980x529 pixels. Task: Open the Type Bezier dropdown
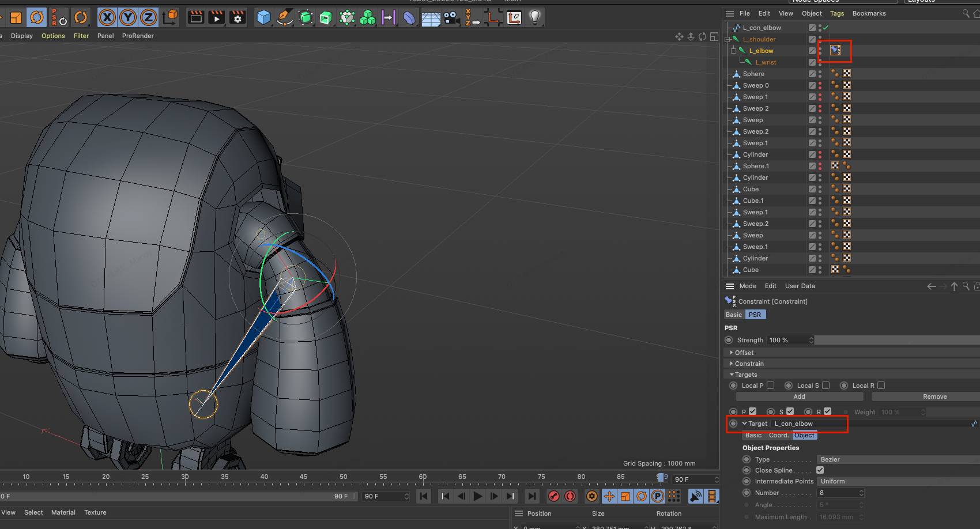coord(898,459)
